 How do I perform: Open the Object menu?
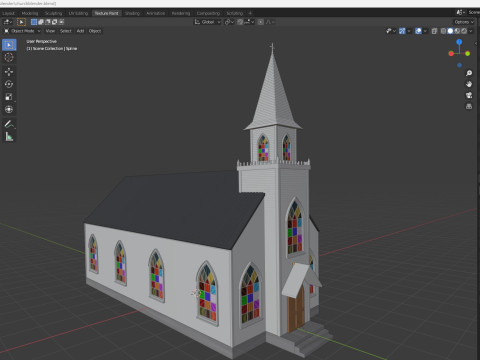coord(95,31)
